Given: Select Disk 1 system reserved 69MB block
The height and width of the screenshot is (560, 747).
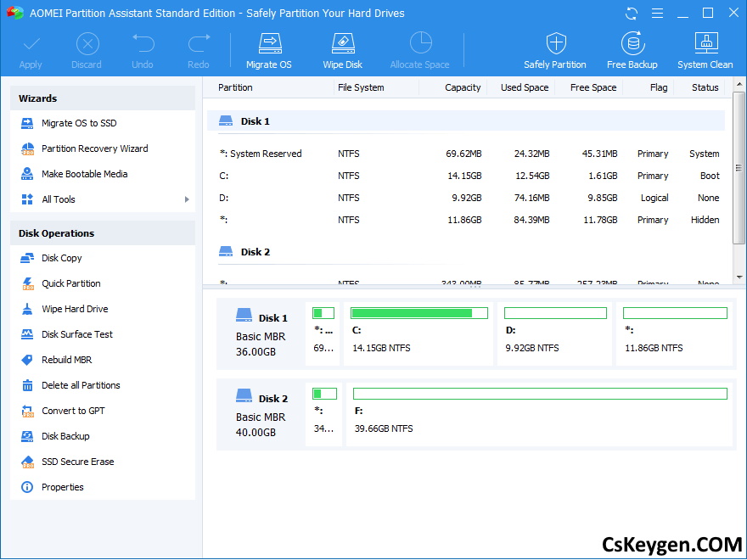Looking at the screenshot, I should 323,333.
